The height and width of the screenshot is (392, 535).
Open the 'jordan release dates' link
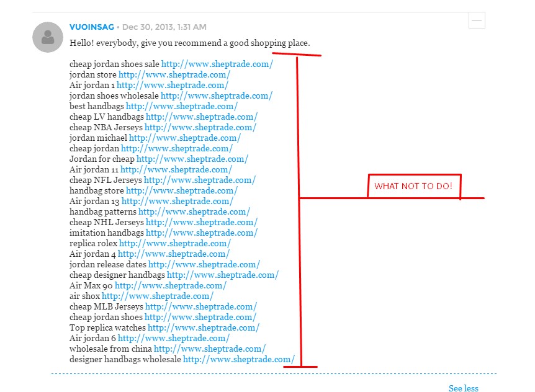tap(204, 265)
